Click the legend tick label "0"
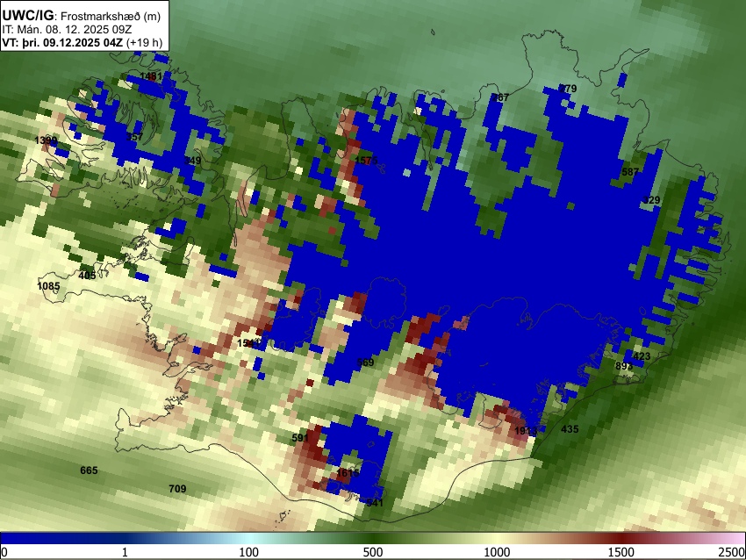This screenshot has height=560, width=746. point(4,552)
